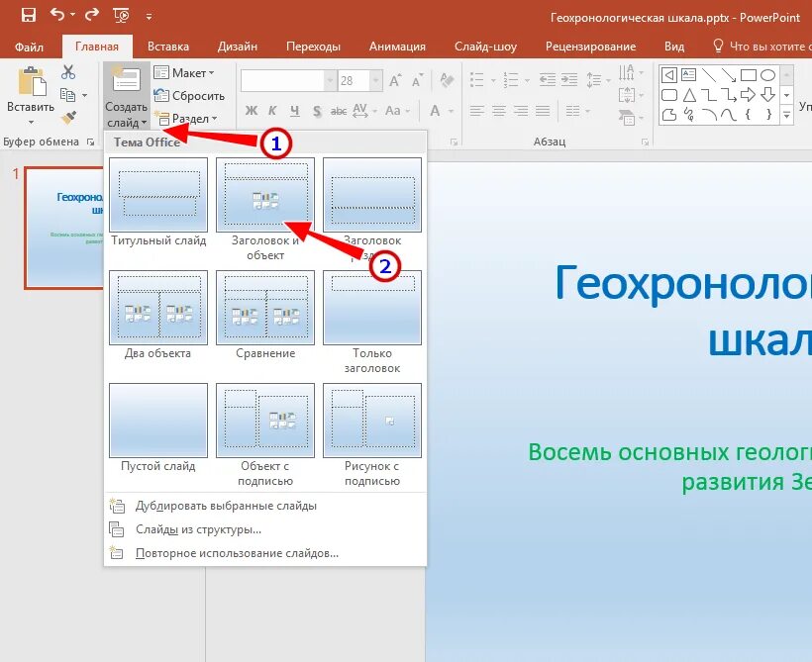Select the rectangle shape in shapes gallery
The width and height of the screenshot is (812, 662).
pos(749,75)
